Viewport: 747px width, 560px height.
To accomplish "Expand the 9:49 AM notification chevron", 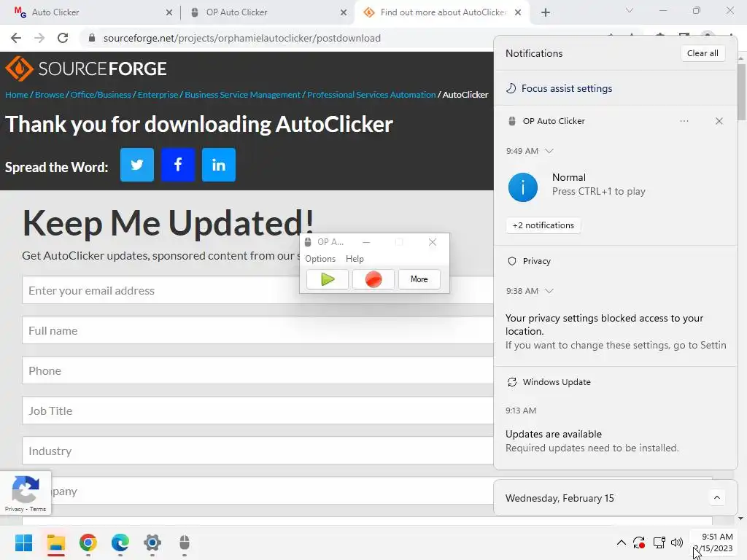I will pos(549,151).
